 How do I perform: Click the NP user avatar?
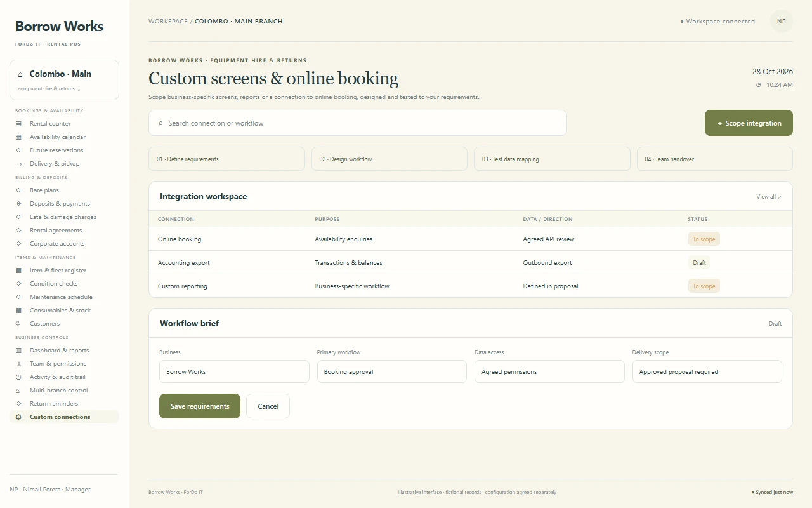[782, 21]
